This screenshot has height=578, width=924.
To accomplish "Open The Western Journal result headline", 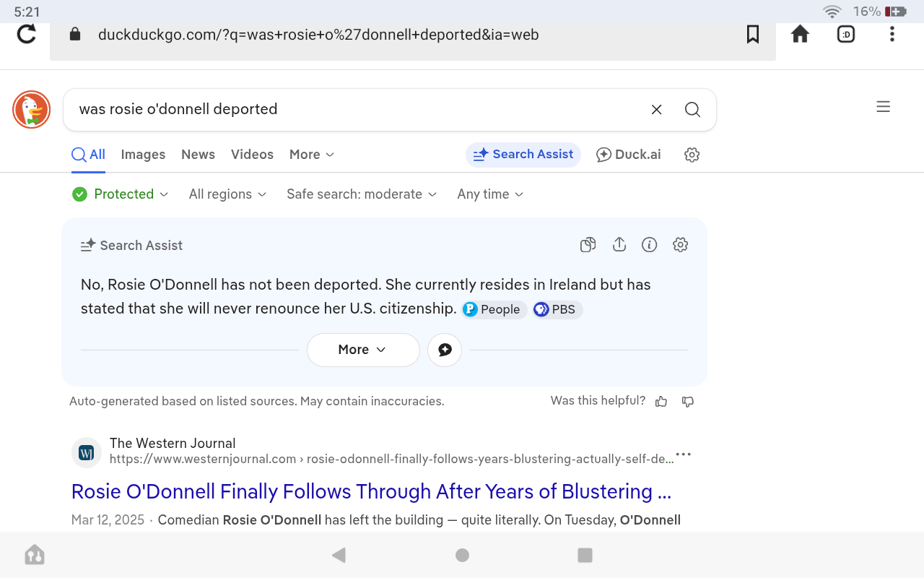I will click(x=371, y=491).
